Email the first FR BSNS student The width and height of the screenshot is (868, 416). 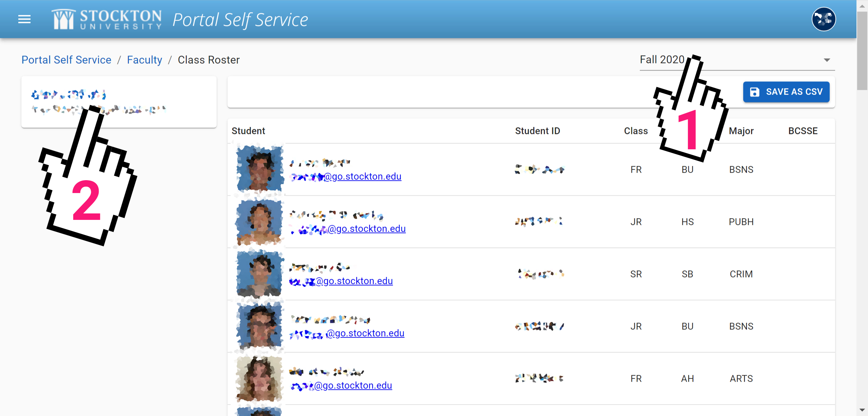pyautogui.click(x=346, y=177)
